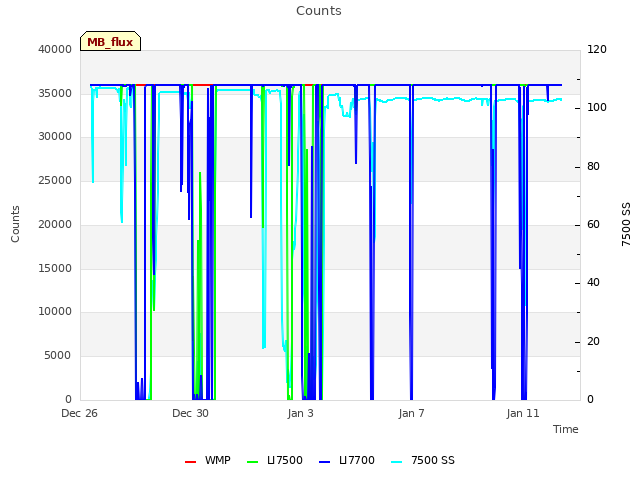
Task: Click the 100 right axis tick label
Action: 597,108
